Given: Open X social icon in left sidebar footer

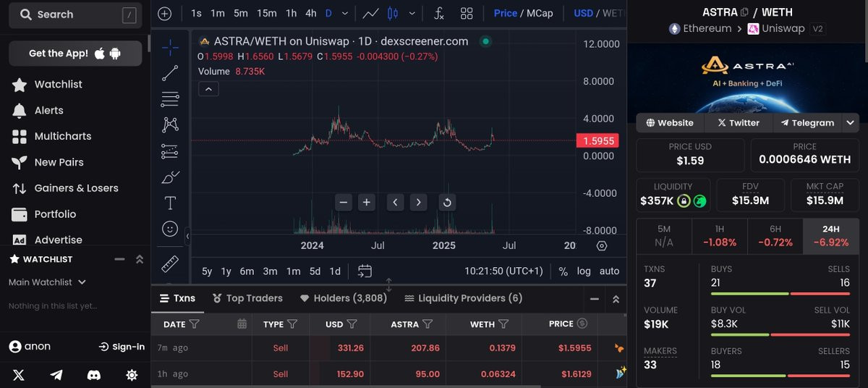Looking at the screenshot, I should coord(19,375).
